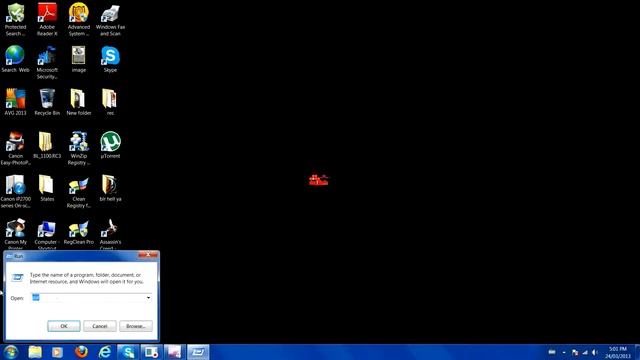This screenshot has height=360, width=640.
Task: Select the BL_1100.RC3 folder
Action: pyautogui.click(x=47, y=145)
